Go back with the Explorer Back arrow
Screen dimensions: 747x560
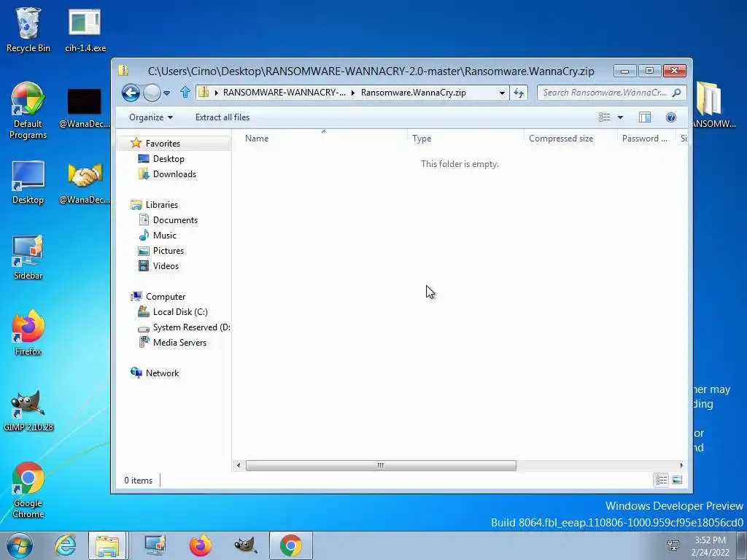(x=131, y=93)
